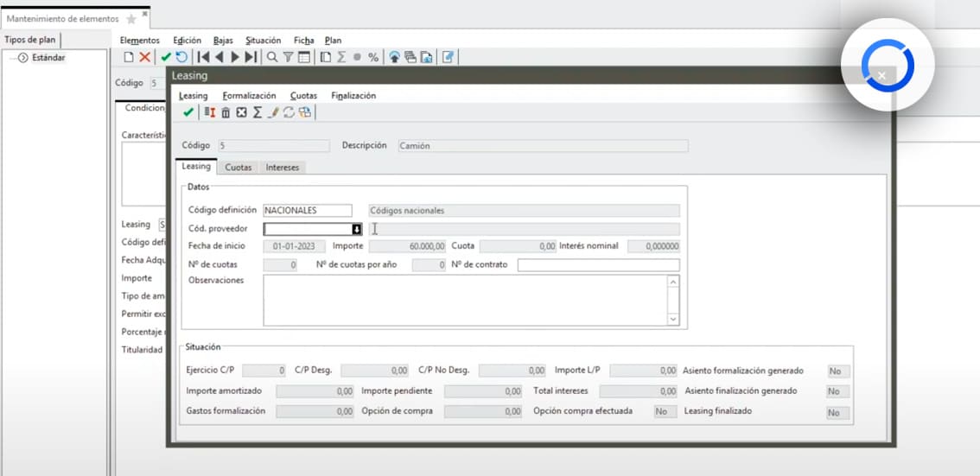Click the pencil icon in Leasing toolbar

273,112
